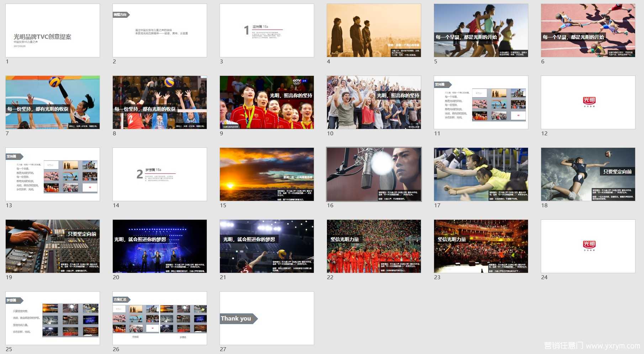The image size is (644, 354).
Task: Select slide 7 volleyball spike thumbnail
Action: point(53,102)
